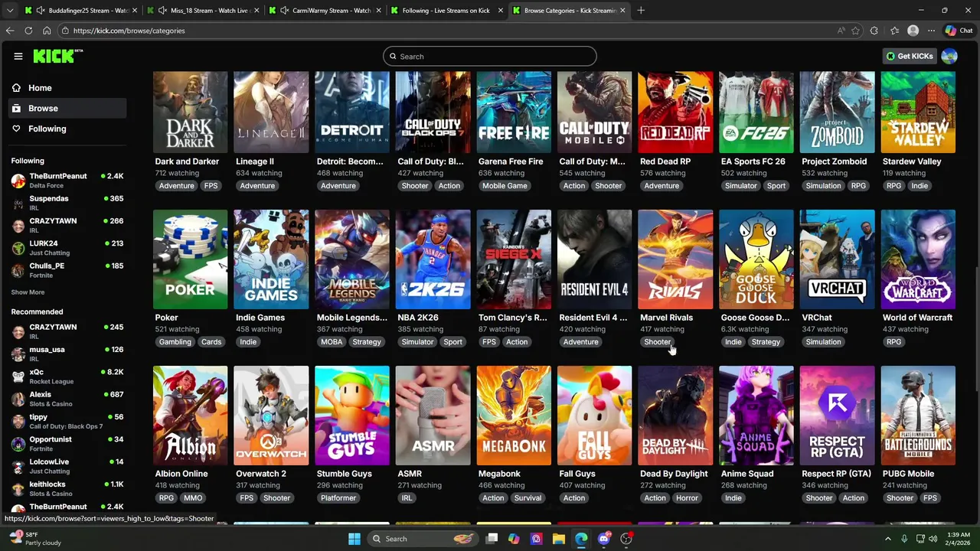Viewport: 980px width, 551px height.
Task: Open Indie Games category thumbnail
Action: 271,259
